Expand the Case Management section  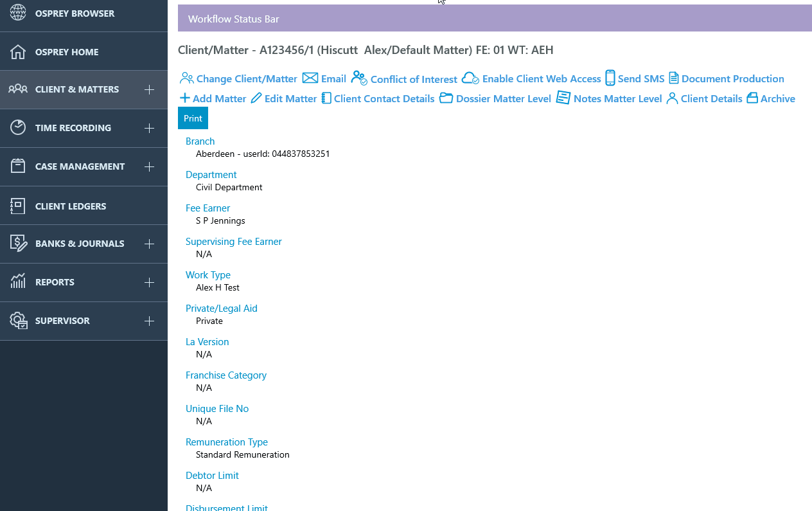pos(149,167)
